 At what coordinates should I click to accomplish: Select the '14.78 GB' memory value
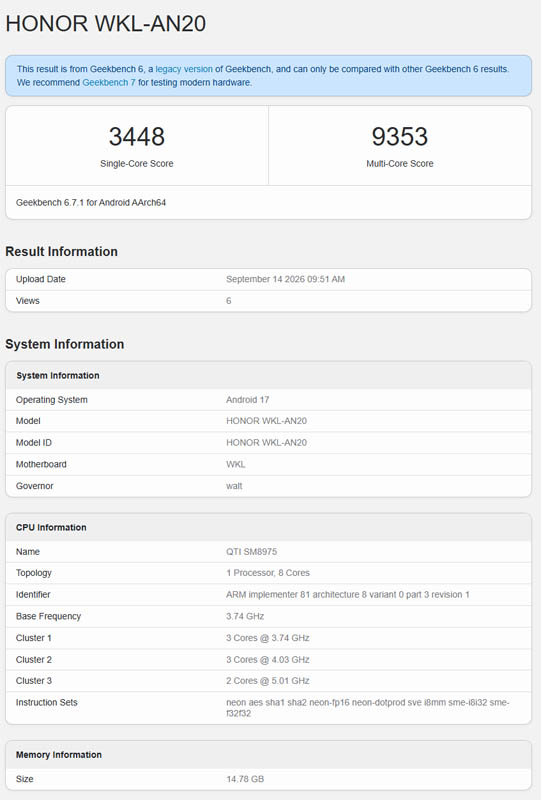pyautogui.click(x=245, y=779)
